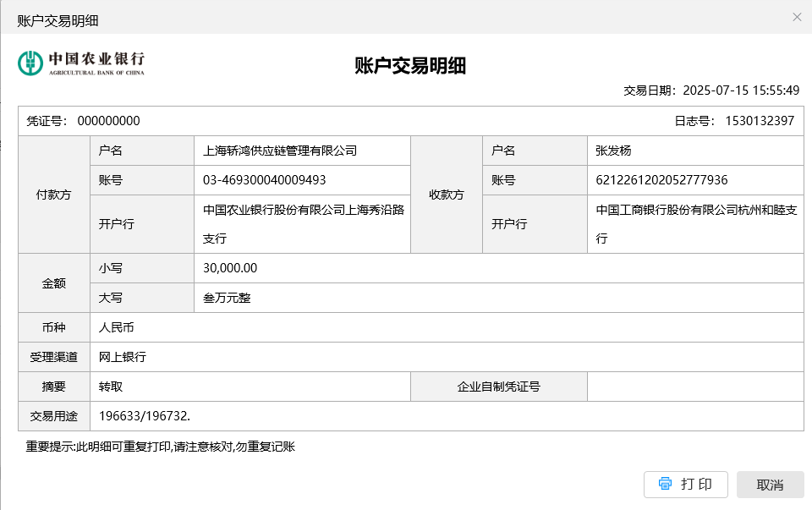This screenshot has height=510, width=812.
Task: Click the 重要提示 reminder text
Action: 160,446
